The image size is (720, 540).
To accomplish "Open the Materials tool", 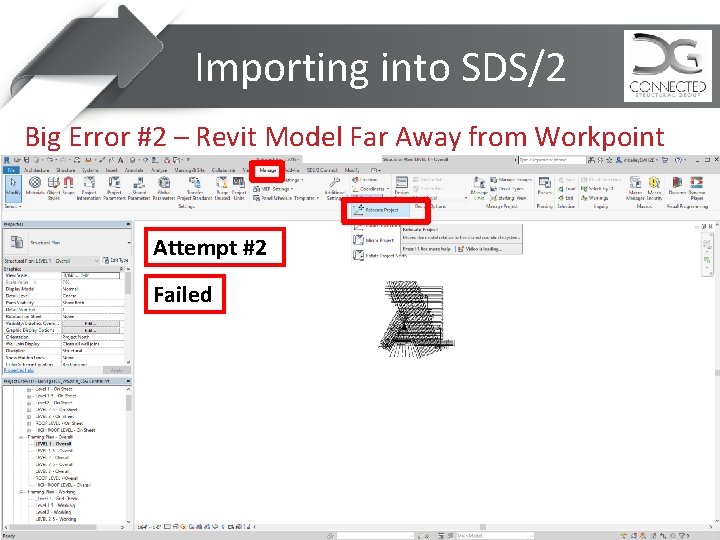I will [35, 186].
